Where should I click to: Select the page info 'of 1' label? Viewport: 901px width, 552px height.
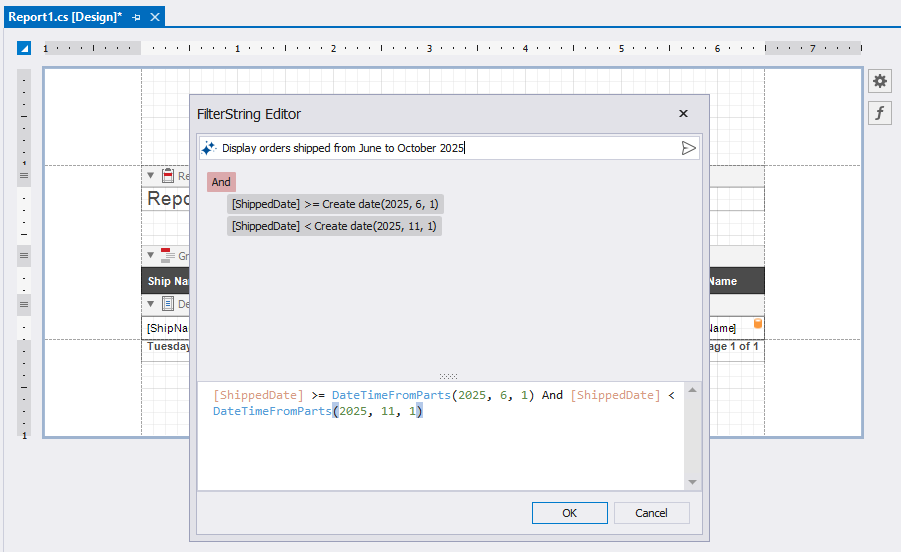coord(737,346)
